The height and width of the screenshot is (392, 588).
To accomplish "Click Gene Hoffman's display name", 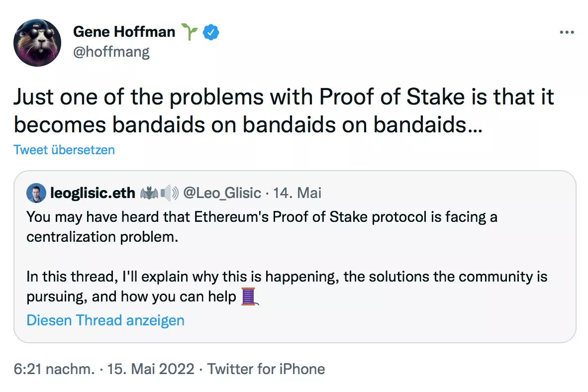I will coord(124,31).
